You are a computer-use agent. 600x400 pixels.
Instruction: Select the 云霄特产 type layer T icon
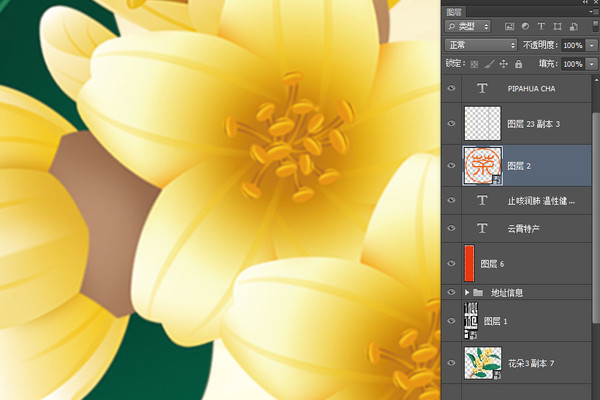(x=482, y=229)
